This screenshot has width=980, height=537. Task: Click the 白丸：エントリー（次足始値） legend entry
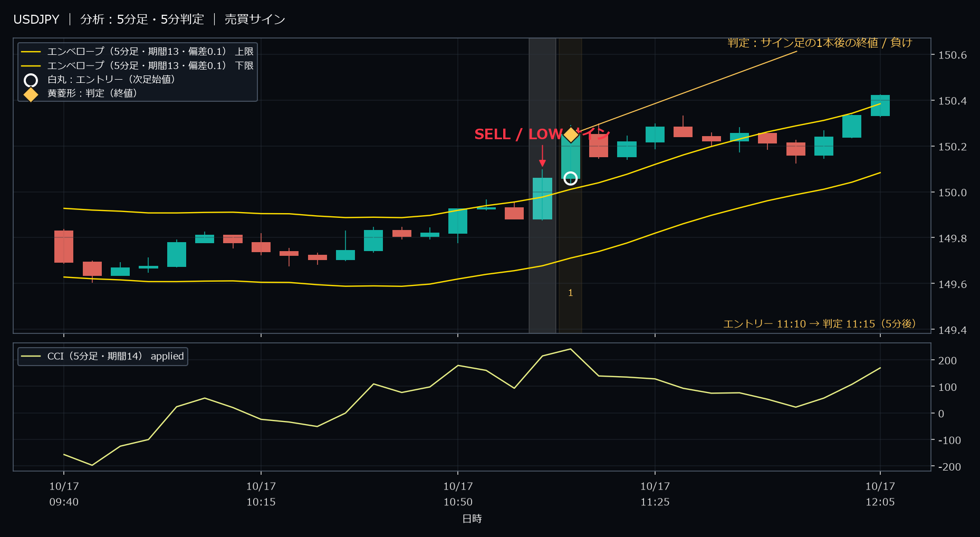[x=100, y=80]
